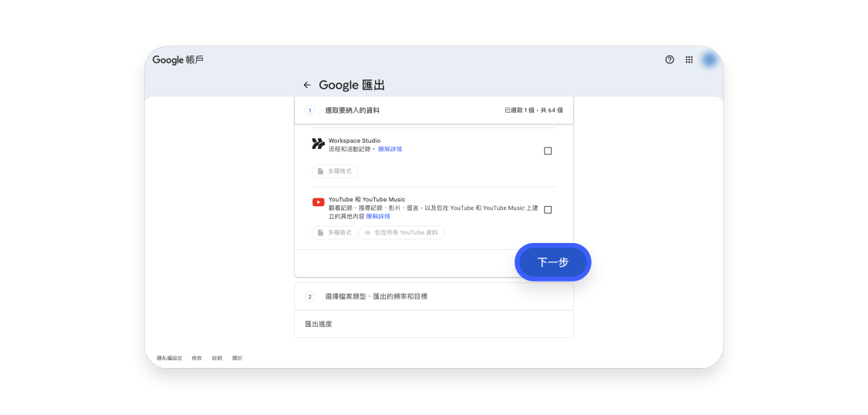Image resolution: width=868 pixels, height=415 pixels.
Task: Open the help question mark icon
Action: point(670,59)
